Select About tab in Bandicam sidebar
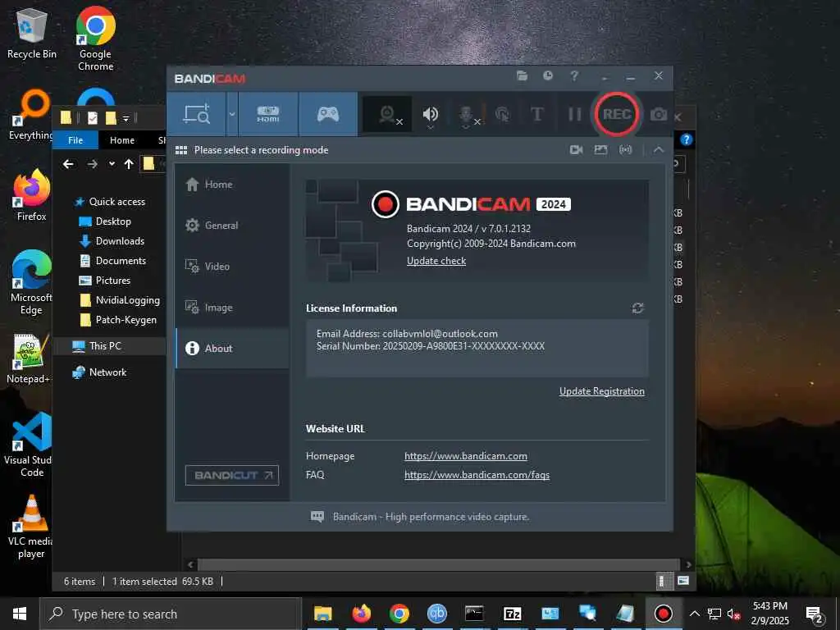840x630 pixels. point(232,348)
